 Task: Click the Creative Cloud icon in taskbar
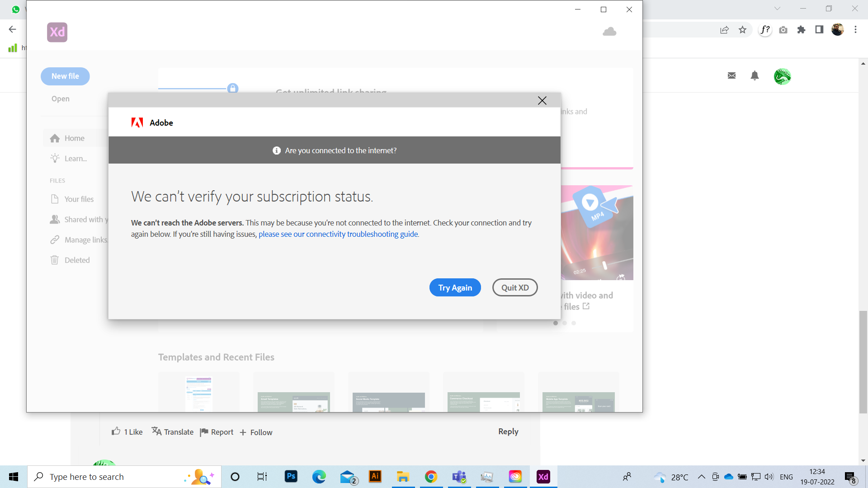[515, 476]
